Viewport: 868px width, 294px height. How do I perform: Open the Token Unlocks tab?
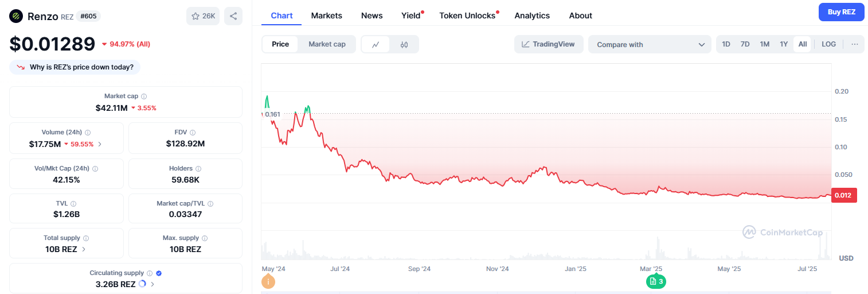[467, 16]
